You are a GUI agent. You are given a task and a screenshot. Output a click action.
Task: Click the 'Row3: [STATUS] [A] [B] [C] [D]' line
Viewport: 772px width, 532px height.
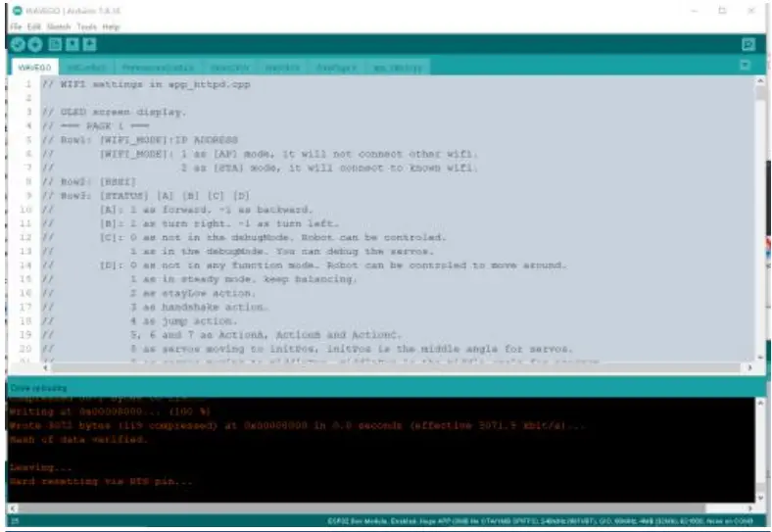coord(146,196)
